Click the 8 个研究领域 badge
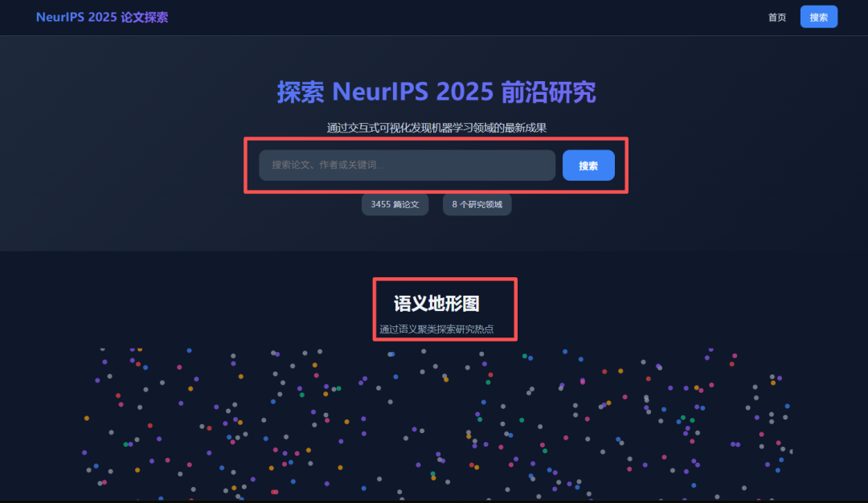 point(477,204)
